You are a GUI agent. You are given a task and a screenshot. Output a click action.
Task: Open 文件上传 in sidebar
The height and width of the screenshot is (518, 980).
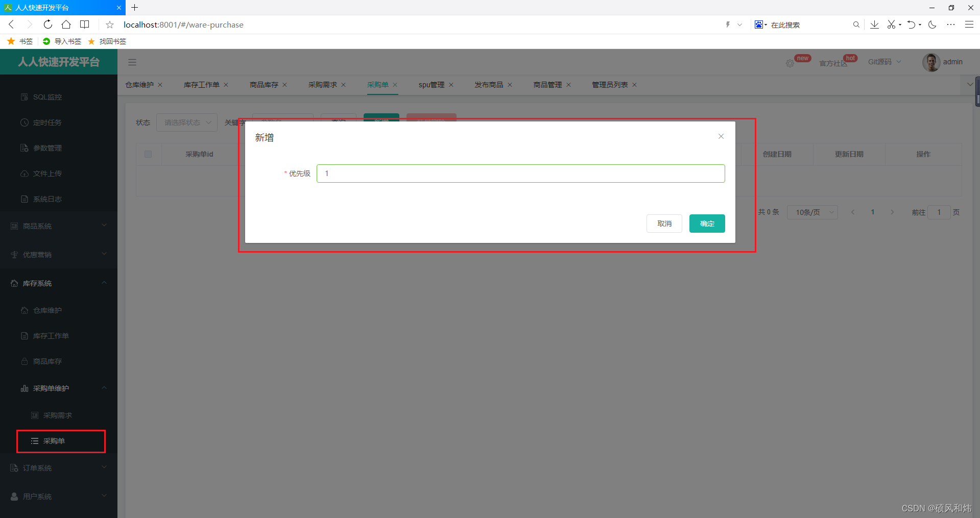[x=59, y=174]
